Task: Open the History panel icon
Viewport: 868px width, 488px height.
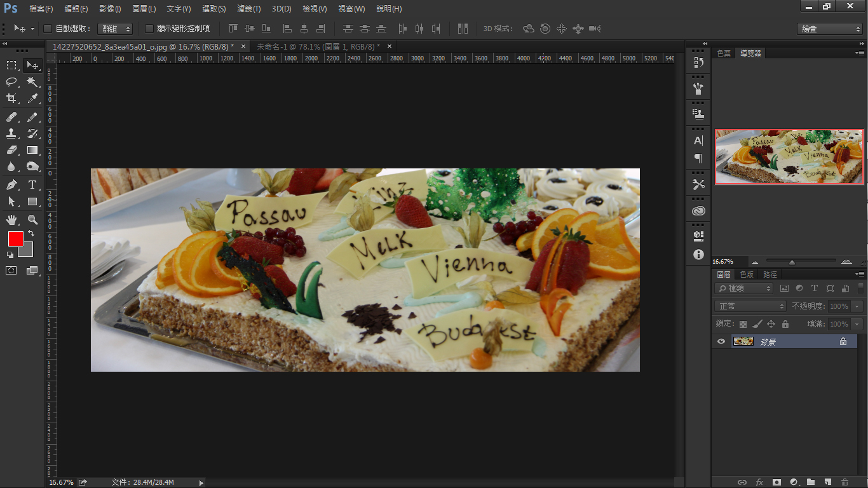Action: pos(698,62)
